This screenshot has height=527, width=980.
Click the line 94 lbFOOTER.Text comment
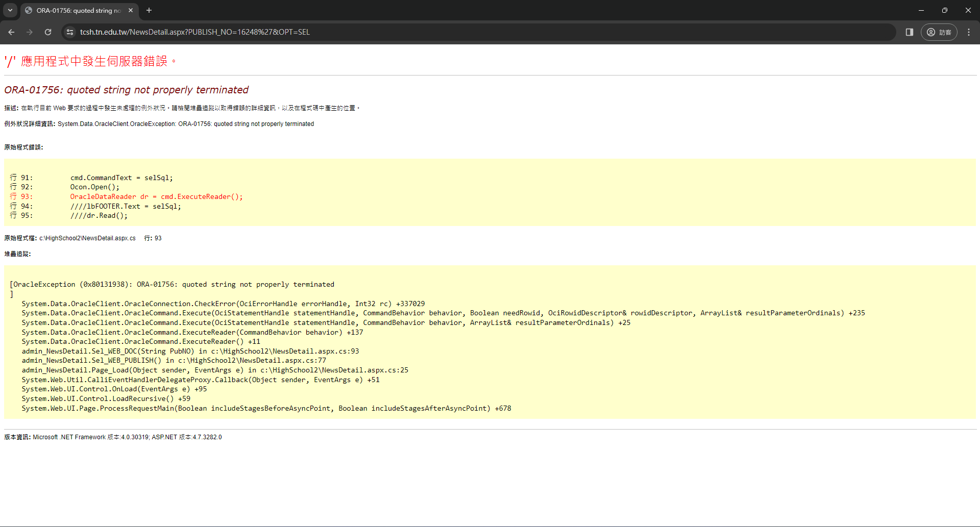(x=126, y=207)
